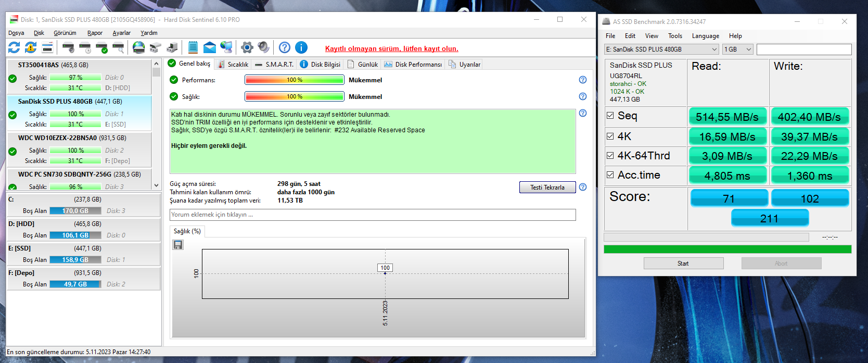Click the comment field Yorum eklemek için tıklayın
The image size is (868, 363).
(x=373, y=215)
